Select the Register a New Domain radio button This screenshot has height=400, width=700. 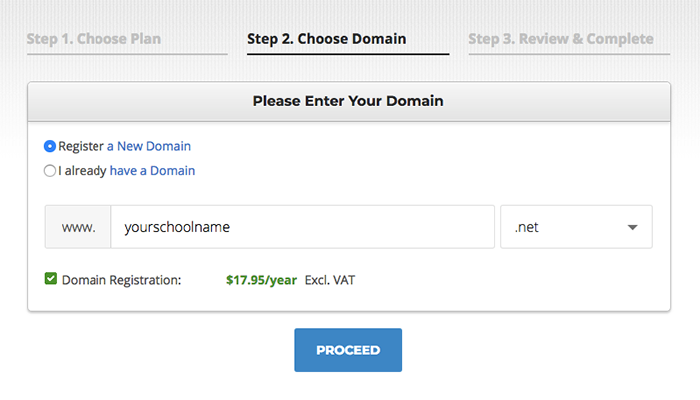coord(50,146)
